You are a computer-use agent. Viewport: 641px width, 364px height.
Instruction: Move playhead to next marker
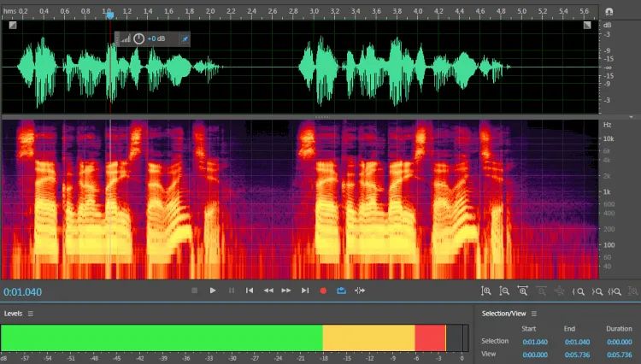click(x=305, y=291)
